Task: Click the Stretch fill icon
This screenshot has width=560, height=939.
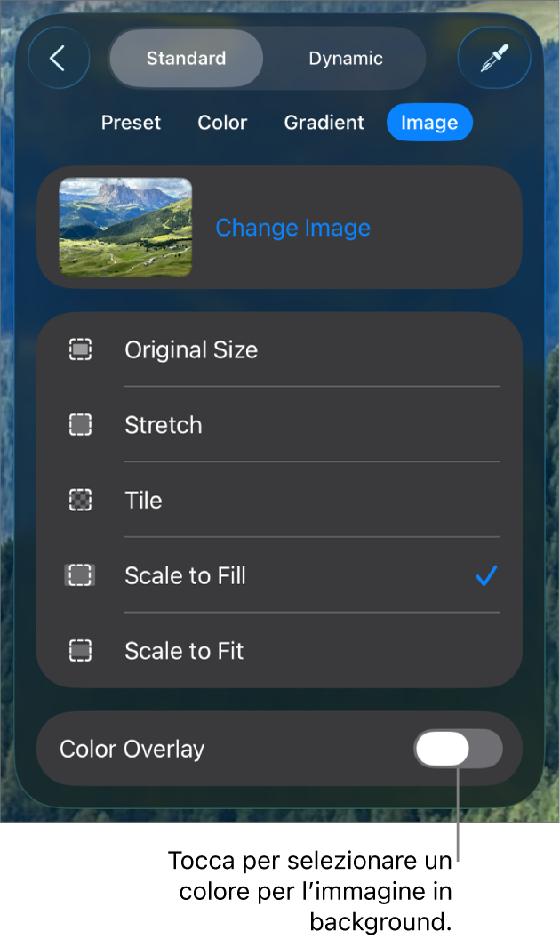Action: pos(80,425)
